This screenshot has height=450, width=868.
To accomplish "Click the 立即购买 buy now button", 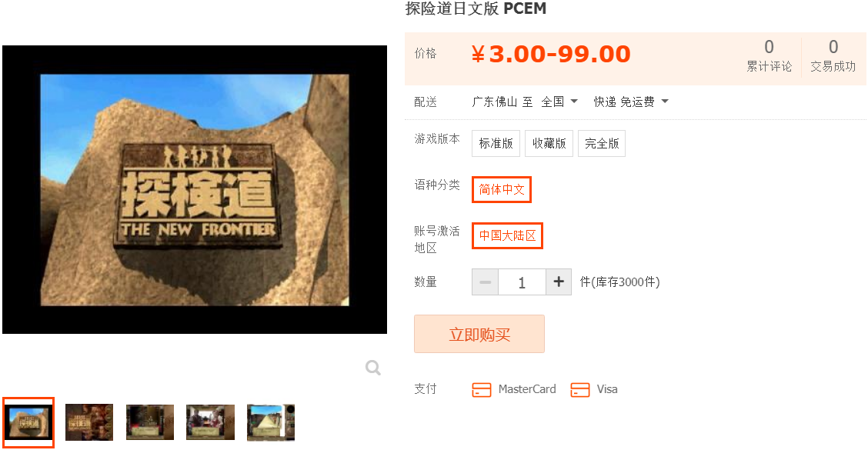I will (x=479, y=334).
